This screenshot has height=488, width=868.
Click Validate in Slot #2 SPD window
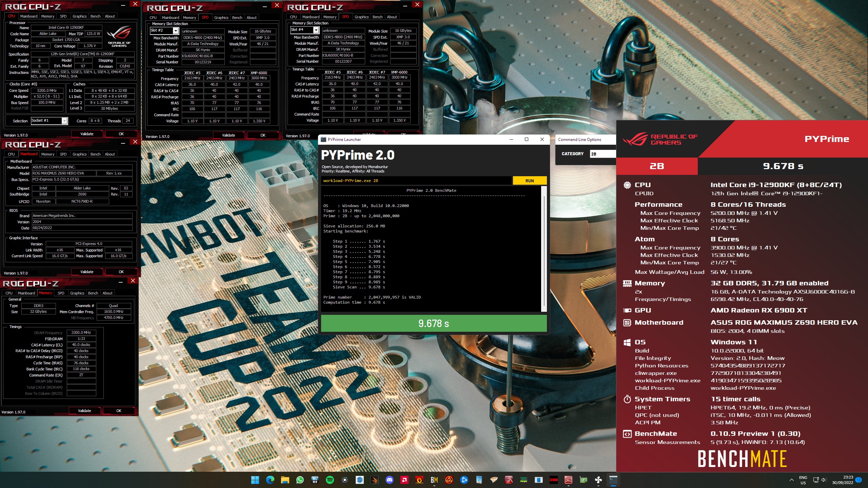(229, 135)
